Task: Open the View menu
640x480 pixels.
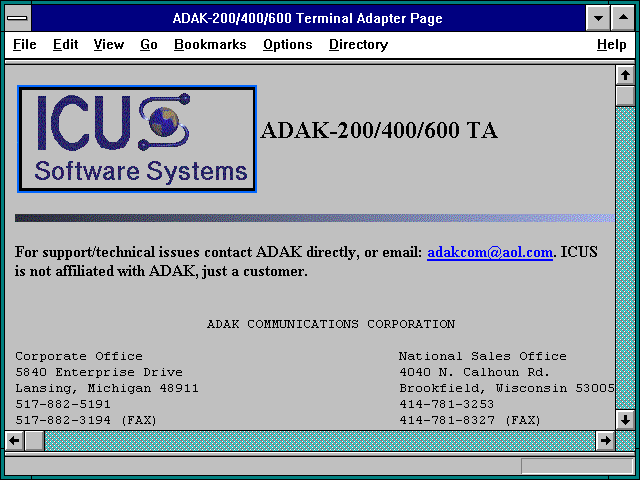Action: tap(109, 44)
